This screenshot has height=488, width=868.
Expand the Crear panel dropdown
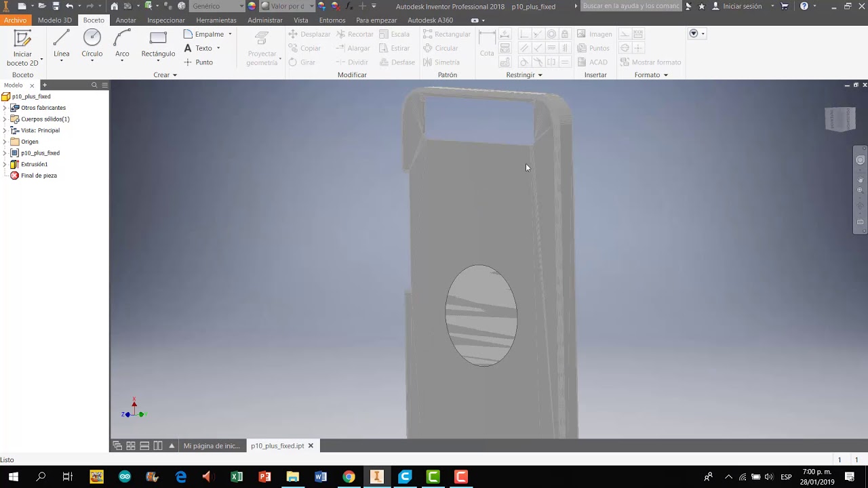165,75
